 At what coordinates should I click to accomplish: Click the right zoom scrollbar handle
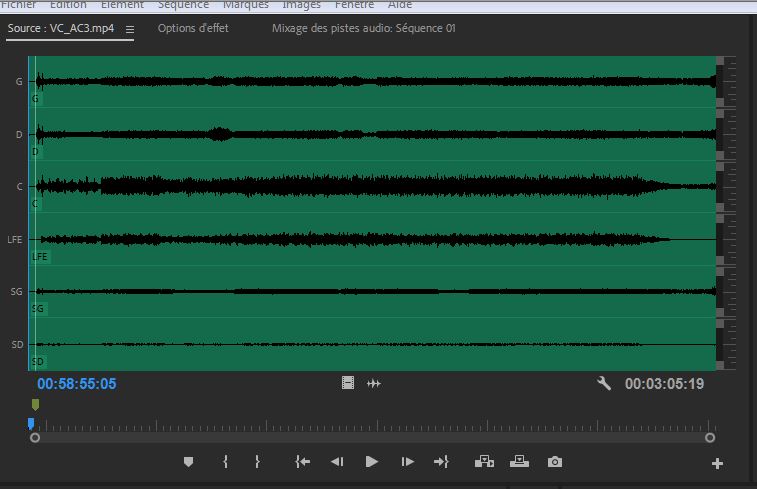(710, 437)
